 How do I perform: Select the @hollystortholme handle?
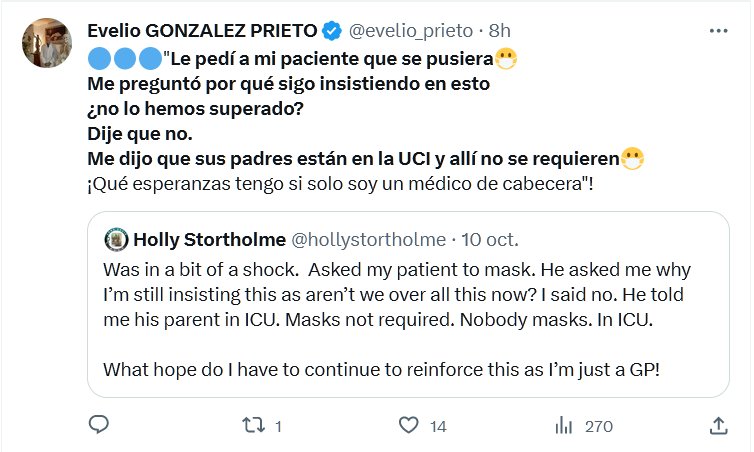(x=368, y=240)
